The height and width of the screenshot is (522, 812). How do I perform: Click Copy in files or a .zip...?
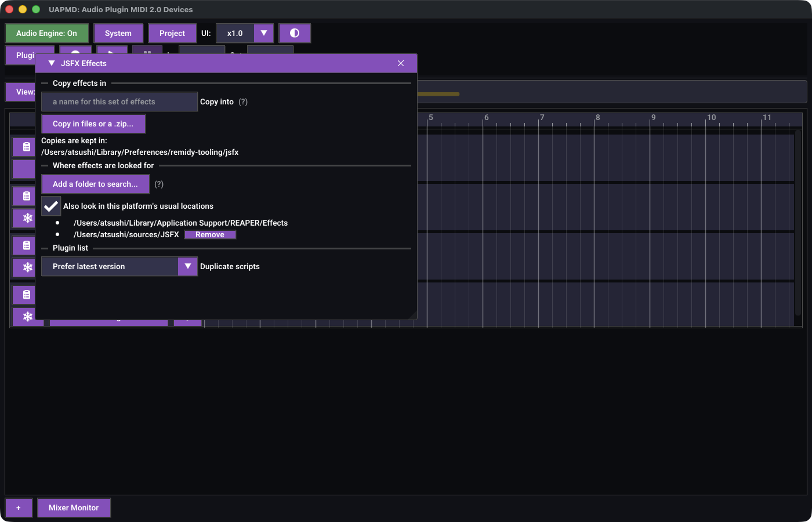93,124
